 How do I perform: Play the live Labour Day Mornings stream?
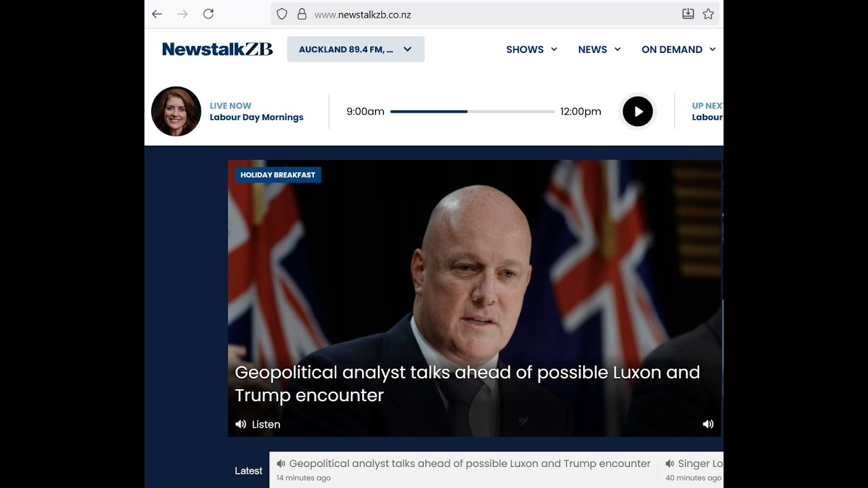[x=637, y=111]
